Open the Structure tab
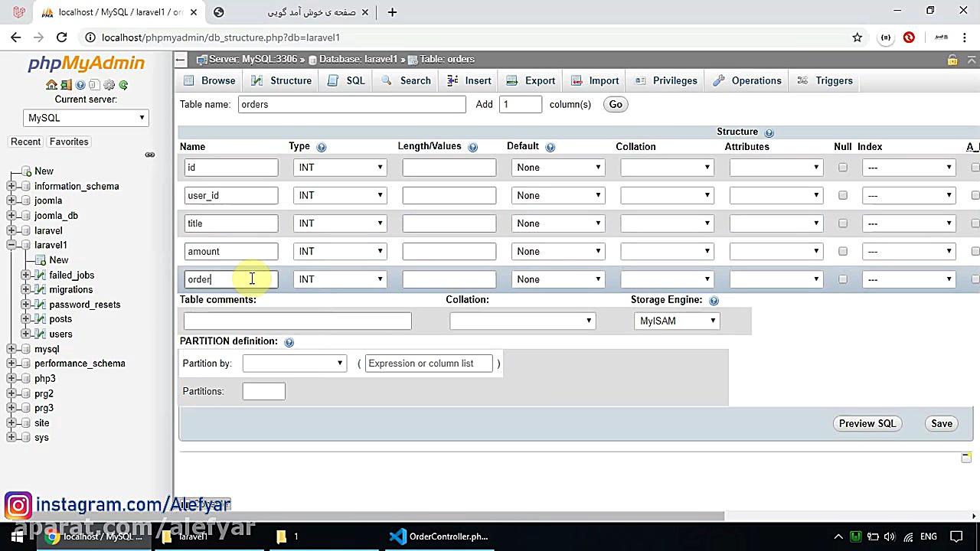Screen dimensions: 980x551 (x=281, y=80)
